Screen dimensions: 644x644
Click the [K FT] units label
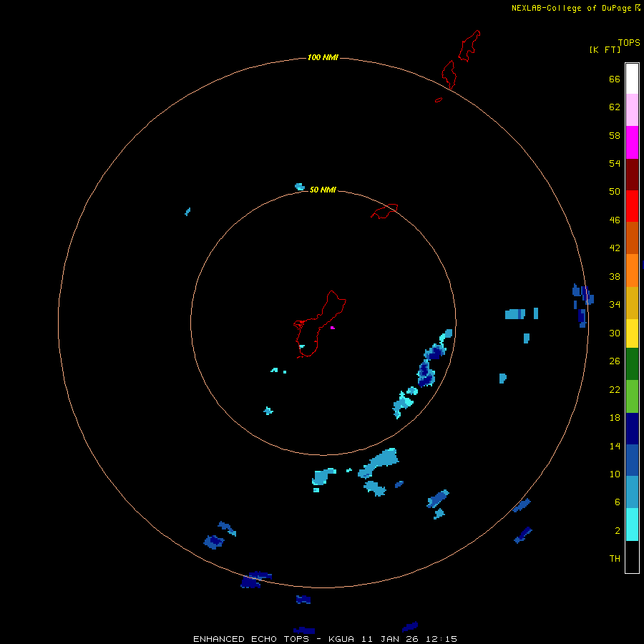pyautogui.click(x=605, y=50)
